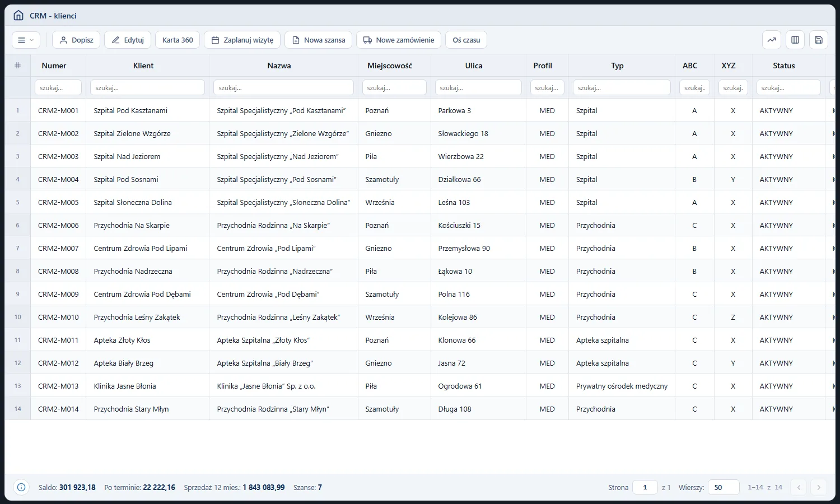Click Nowe zamówienie toolbar button
Image resolution: width=840 pixels, height=504 pixels.
click(x=399, y=40)
